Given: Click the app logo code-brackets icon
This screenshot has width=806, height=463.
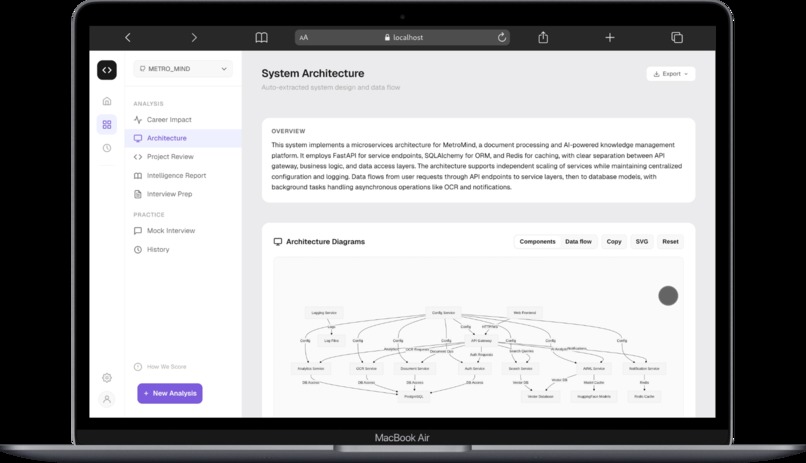Looking at the screenshot, I should click(107, 70).
